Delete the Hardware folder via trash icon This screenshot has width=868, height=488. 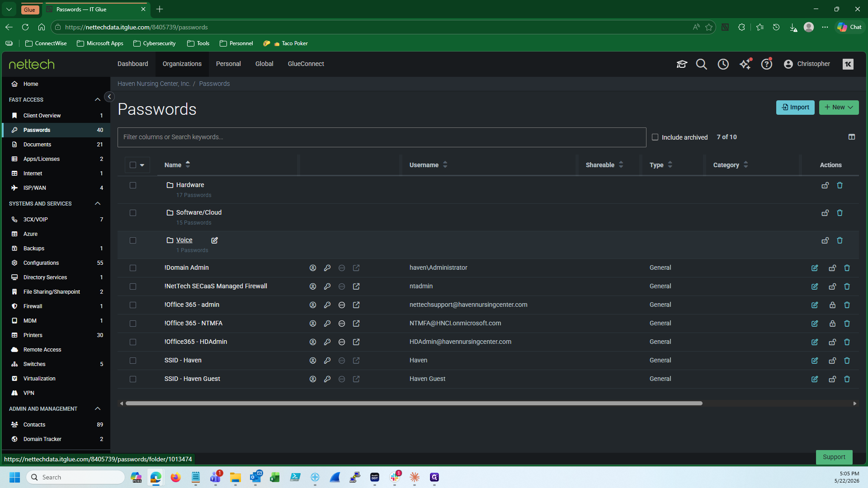click(x=840, y=185)
